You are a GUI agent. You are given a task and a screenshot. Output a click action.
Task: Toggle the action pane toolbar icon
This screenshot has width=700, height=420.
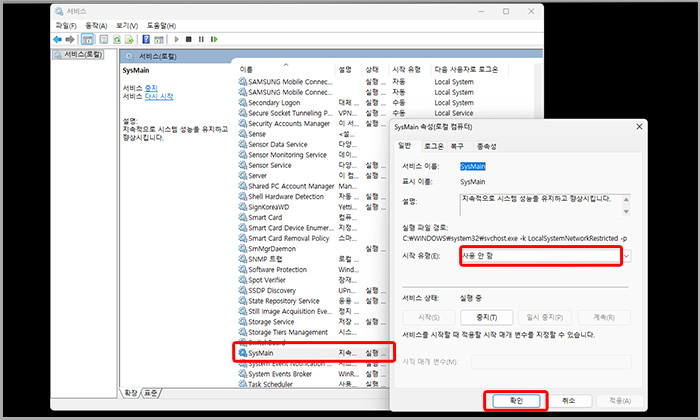[159, 40]
